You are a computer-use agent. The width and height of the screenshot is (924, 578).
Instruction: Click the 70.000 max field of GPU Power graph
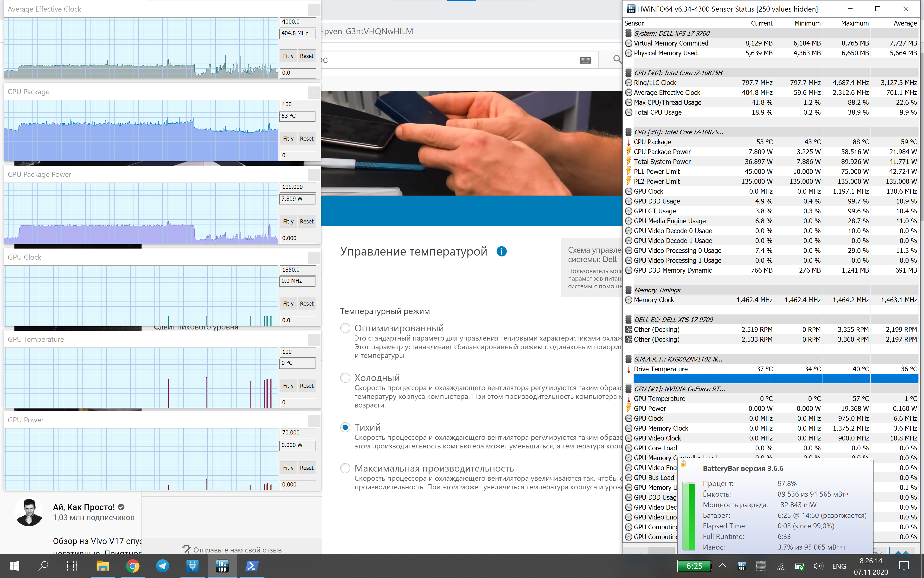coord(298,433)
